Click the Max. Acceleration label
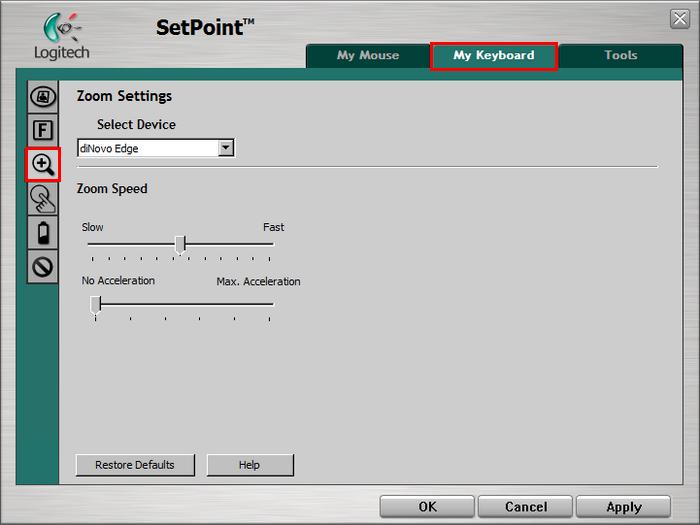 (x=258, y=282)
